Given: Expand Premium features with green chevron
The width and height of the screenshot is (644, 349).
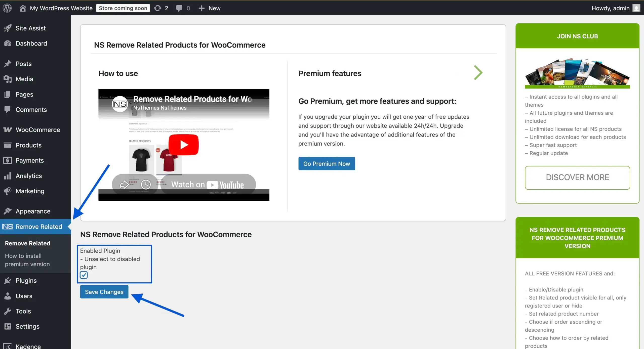Looking at the screenshot, I should tap(478, 72).
